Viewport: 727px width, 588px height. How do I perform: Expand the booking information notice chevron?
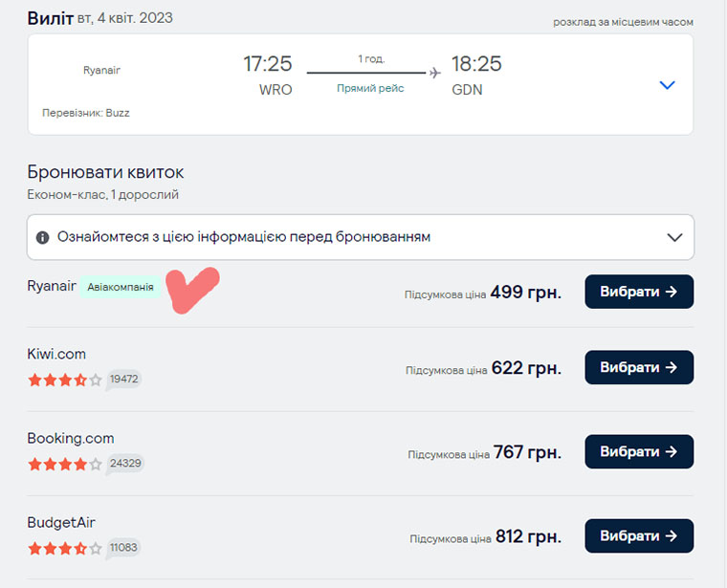click(674, 237)
